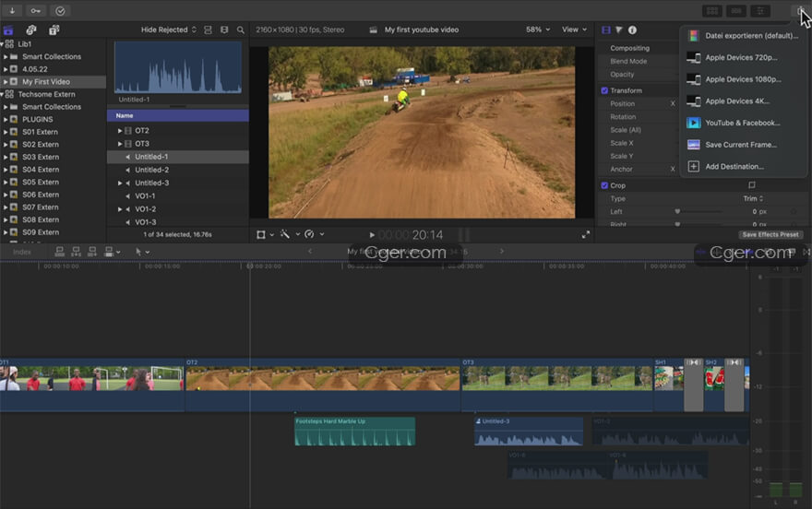Select Save Current Frame menu item
The height and width of the screenshot is (509, 812).
pos(740,145)
